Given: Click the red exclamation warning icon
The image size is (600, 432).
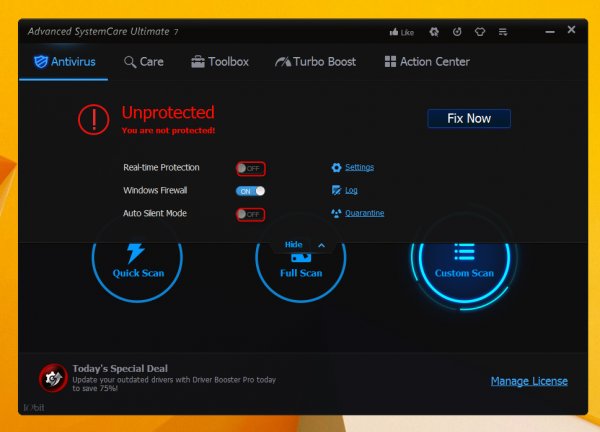Looking at the screenshot, I should coord(94,120).
